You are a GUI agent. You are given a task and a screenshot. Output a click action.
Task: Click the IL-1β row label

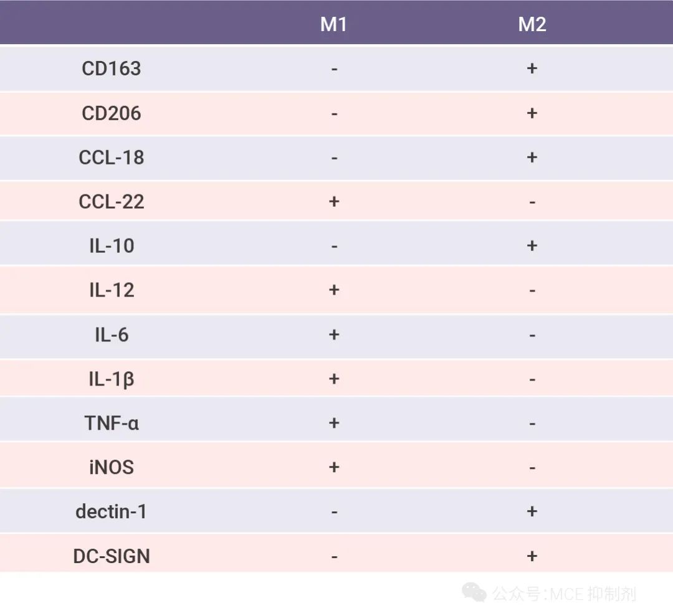(x=112, y=379)
